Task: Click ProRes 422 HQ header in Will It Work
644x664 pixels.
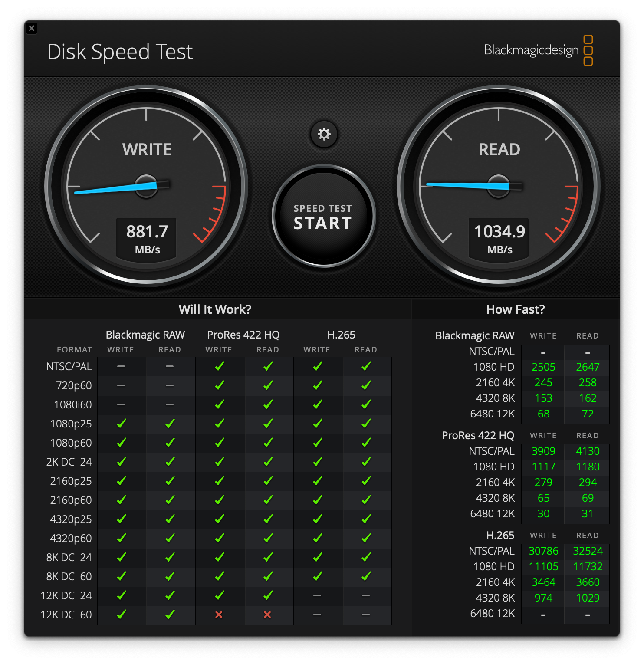Action: pos(243,335)
